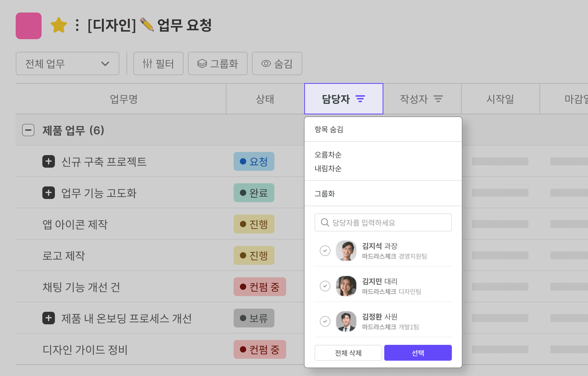This screenshot has width=588, height=376.
Task: Open the 필터 sliders button
Action: (158, 63)
